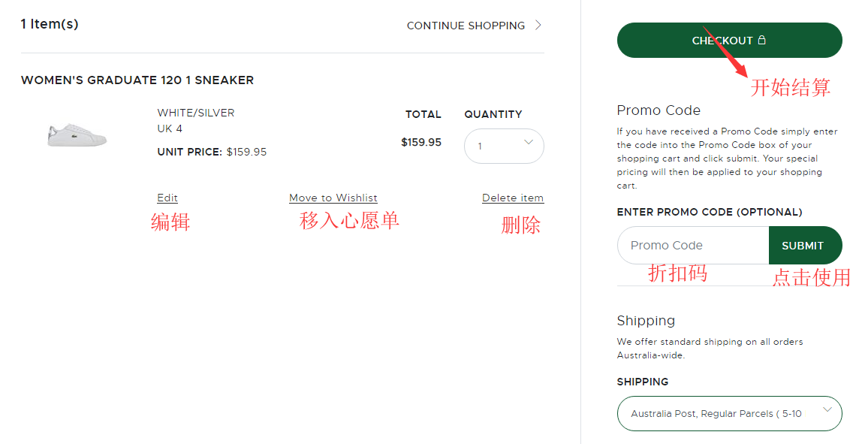Click the Total amount $159.95

(421, 142)
